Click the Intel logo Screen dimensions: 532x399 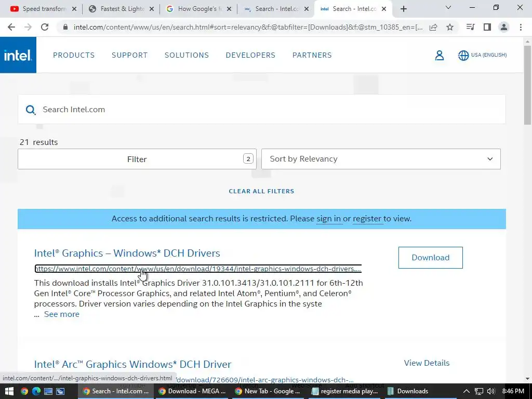point(18,55)
